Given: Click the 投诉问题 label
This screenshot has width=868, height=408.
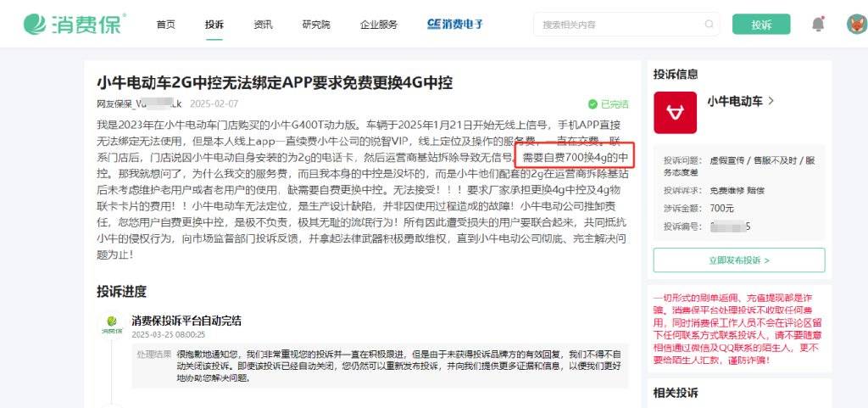Looking at the screenshot, I should click(684, 160).
